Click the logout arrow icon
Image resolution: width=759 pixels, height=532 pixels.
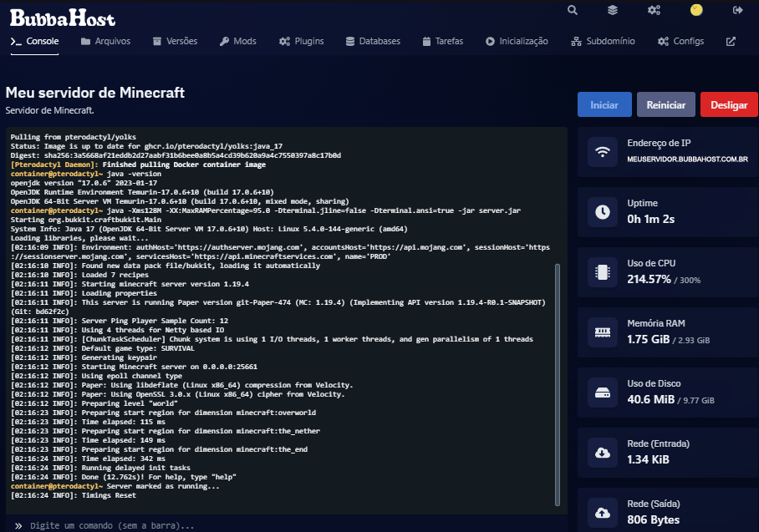pos(737,10)
